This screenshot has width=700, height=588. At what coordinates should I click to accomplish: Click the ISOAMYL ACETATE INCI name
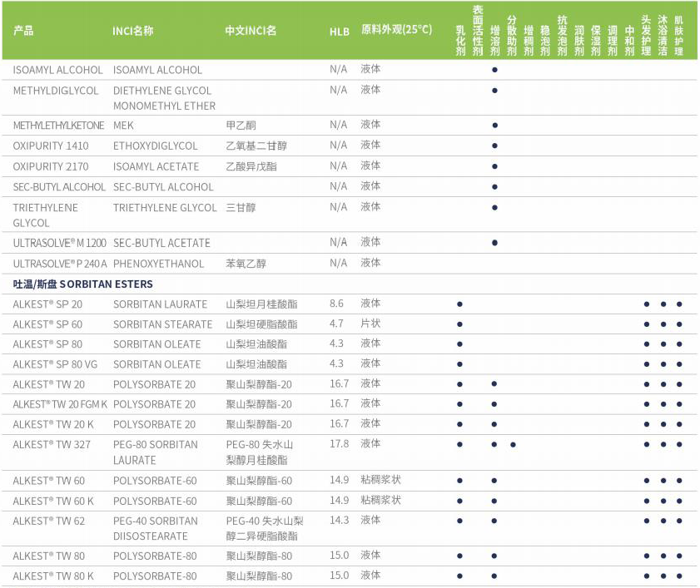[x=156, y=166]
